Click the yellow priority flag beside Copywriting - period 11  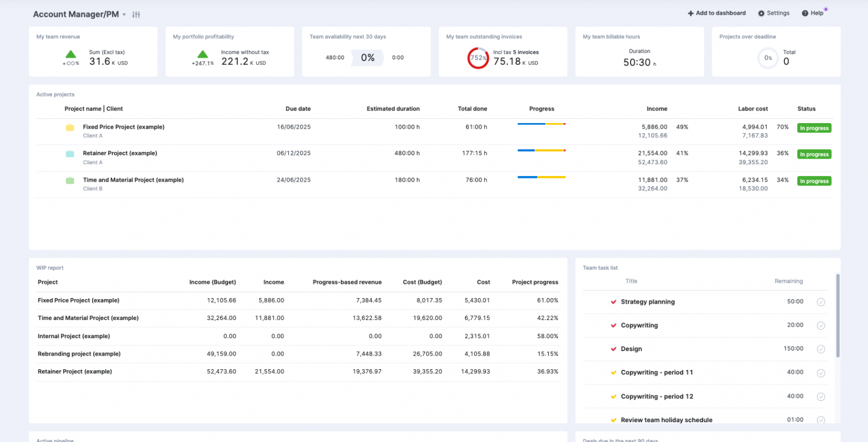tap(613, 373)
